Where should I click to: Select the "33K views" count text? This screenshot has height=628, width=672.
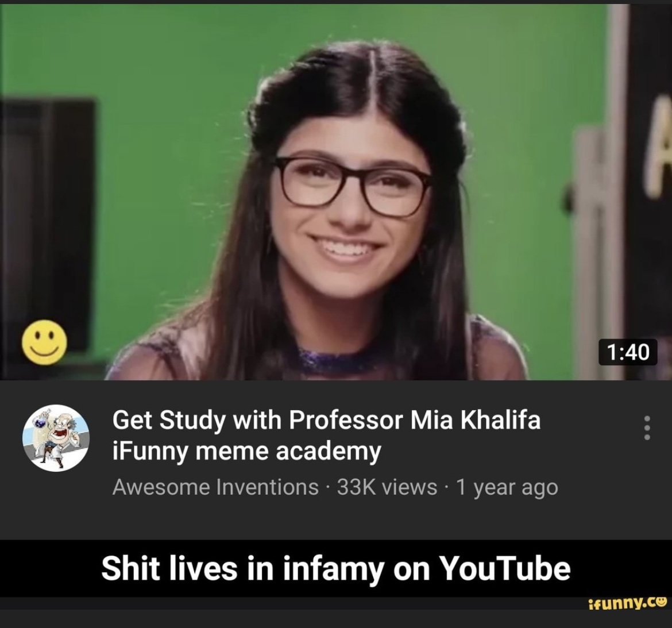coord(387,487)
